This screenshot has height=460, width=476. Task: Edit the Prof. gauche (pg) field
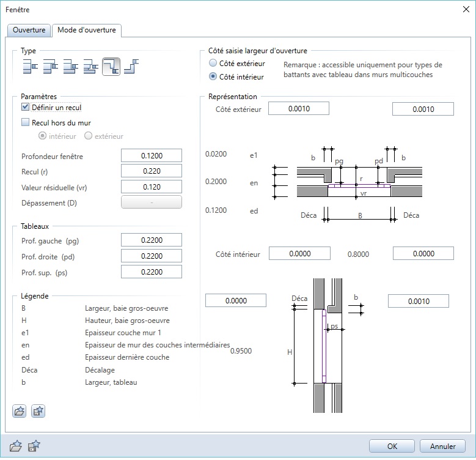pos(152,240)
